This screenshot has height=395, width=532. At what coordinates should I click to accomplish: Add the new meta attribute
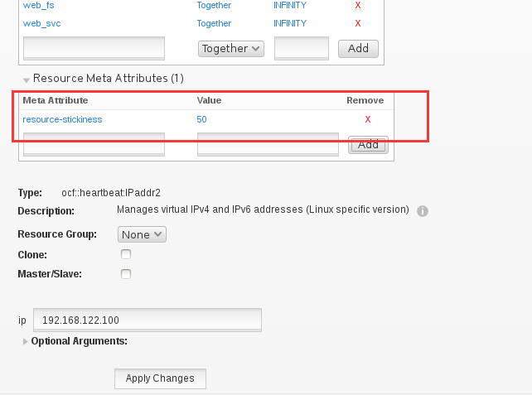pyautogui.click(x=368, y=145)
